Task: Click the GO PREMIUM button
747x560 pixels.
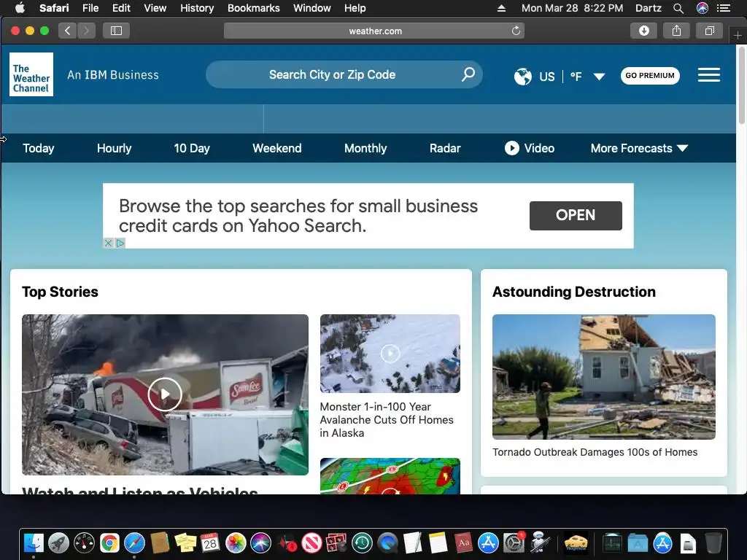Action: pos(650,75)
